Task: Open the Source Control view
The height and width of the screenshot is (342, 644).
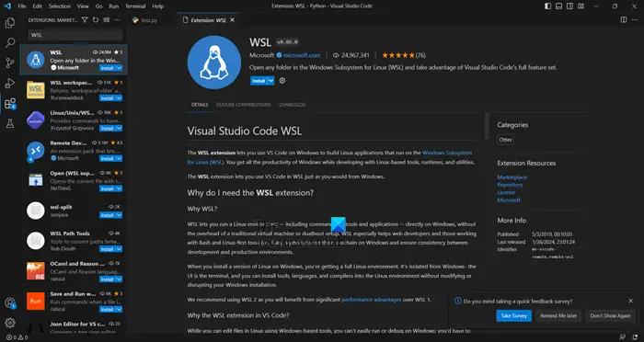Action: [x=10, y=63]
